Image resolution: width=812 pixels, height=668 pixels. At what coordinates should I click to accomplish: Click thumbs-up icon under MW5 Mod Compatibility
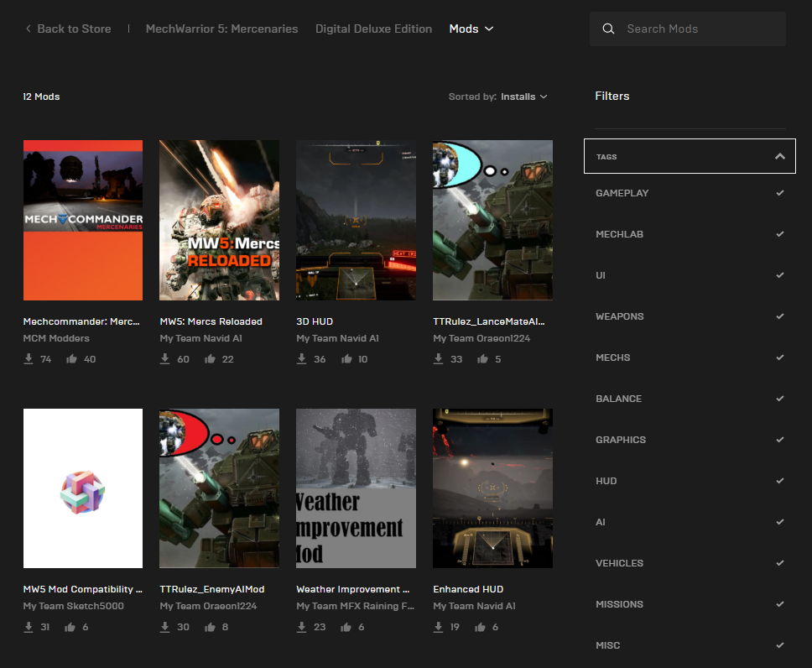coord(70,627)
